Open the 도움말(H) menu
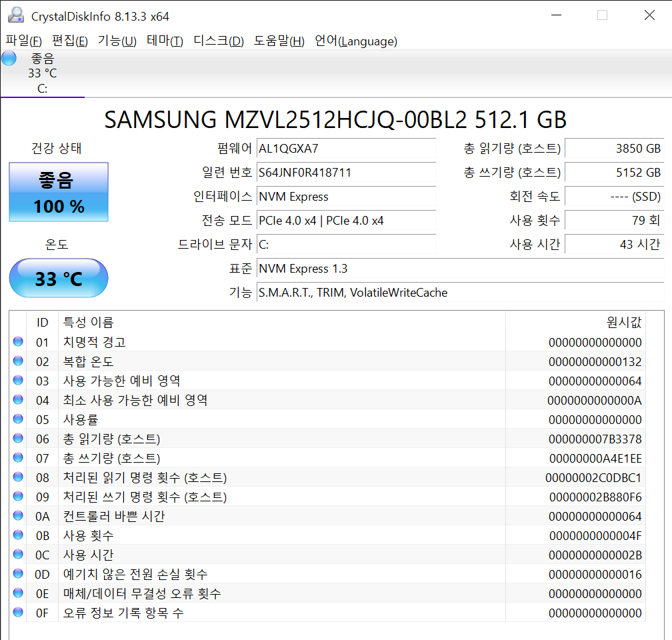This screenshot has height=640, width=672. pos(279,41)
